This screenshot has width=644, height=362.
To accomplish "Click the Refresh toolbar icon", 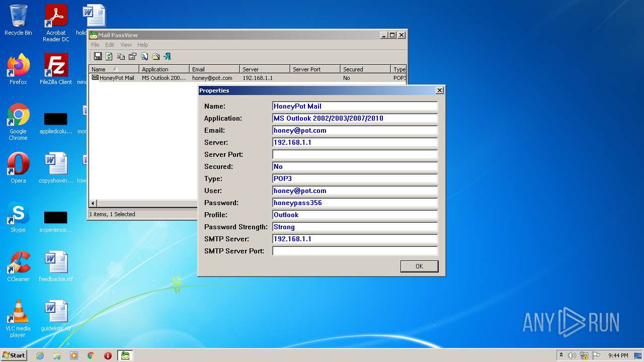I will (x=109, y=56).
